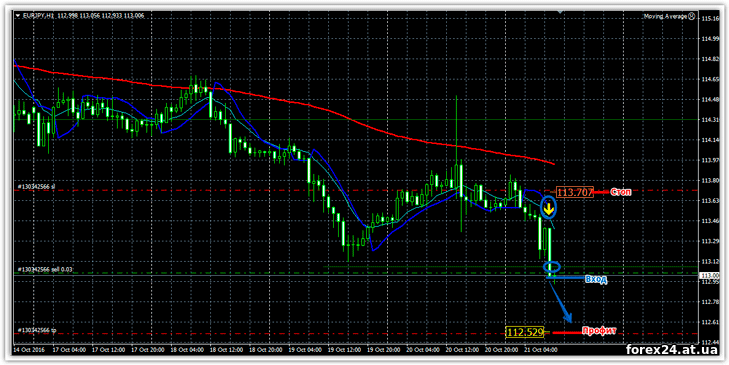Click the EURJPY,H1 symbol title text
The image size is (729, 365).
click(x=38, y=16)
